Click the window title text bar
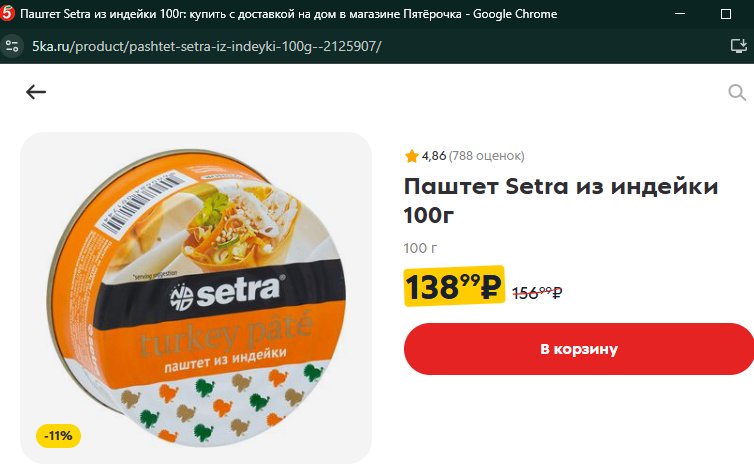 coord(289,13)
